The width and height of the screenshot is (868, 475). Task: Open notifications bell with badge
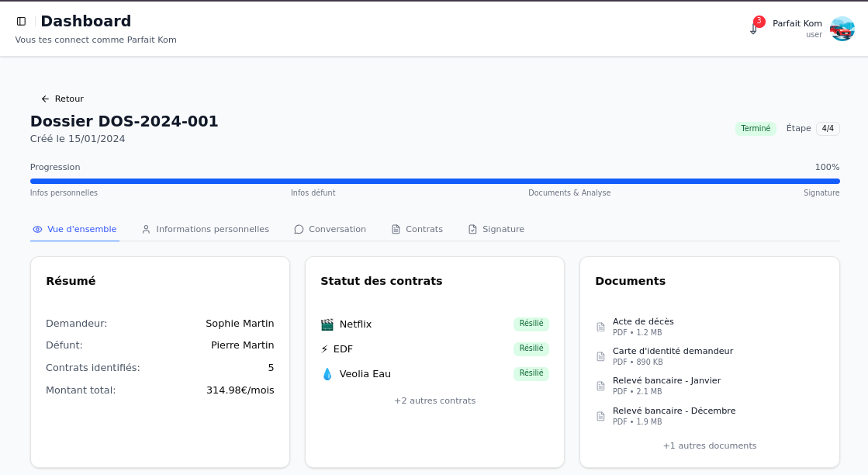[x=754, y=28]
